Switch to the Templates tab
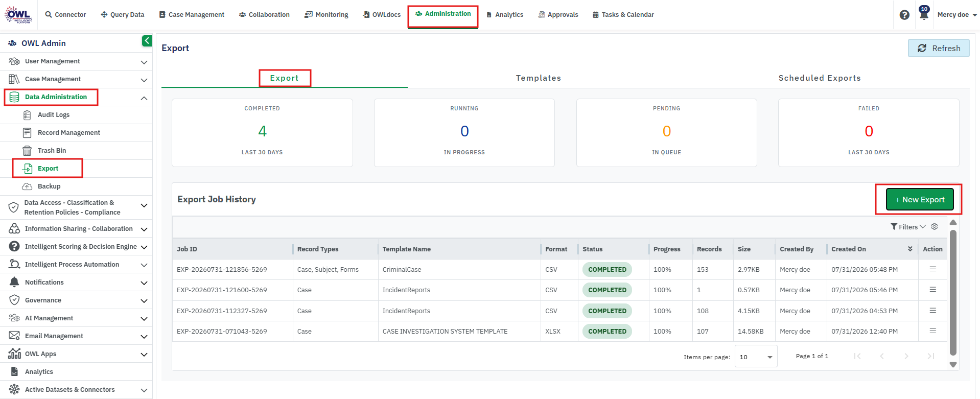 click(539, 78)
